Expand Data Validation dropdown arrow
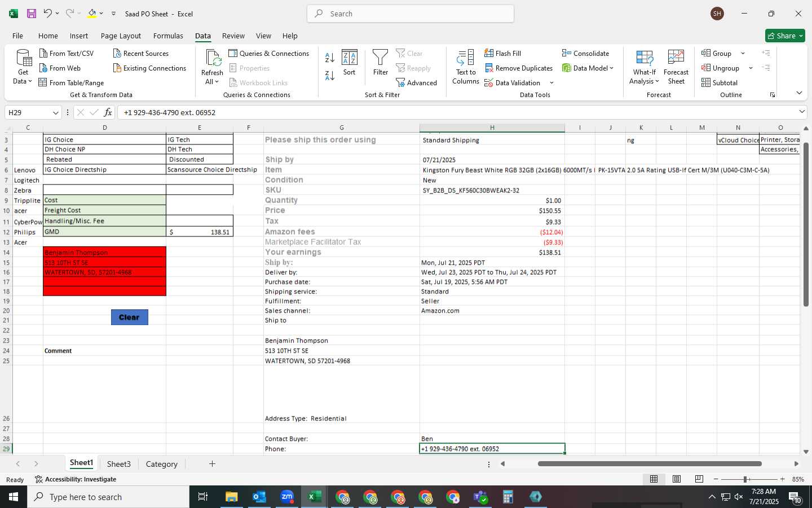Image resolution: width=812 pixels, height=508 pixels. click(x=551, y=83)
